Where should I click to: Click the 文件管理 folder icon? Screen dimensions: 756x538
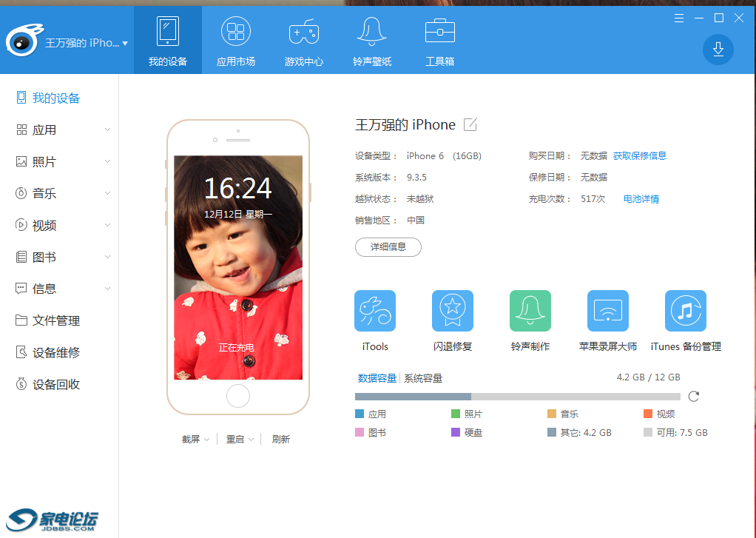[x=21, y=320]
